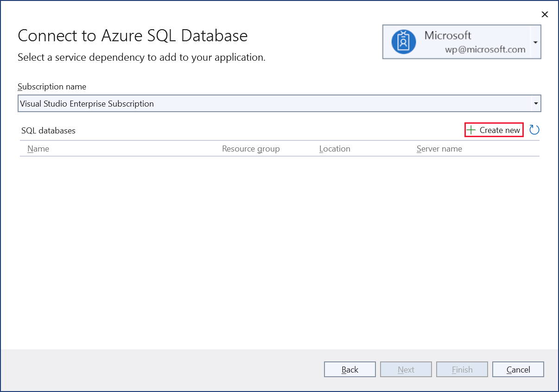Click the green plus icon on Create new
The height and width of the screenshot is (392, 559).
[x=471, y=130]
